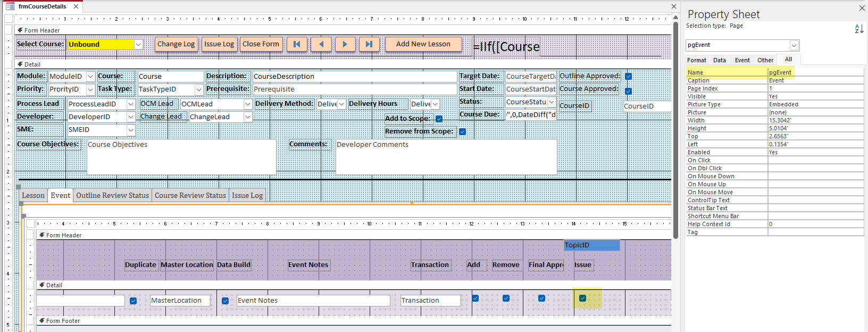Toggle the Course Approved checkbox
This screenshot has height=332, width=868.
[x=628, y=91]
